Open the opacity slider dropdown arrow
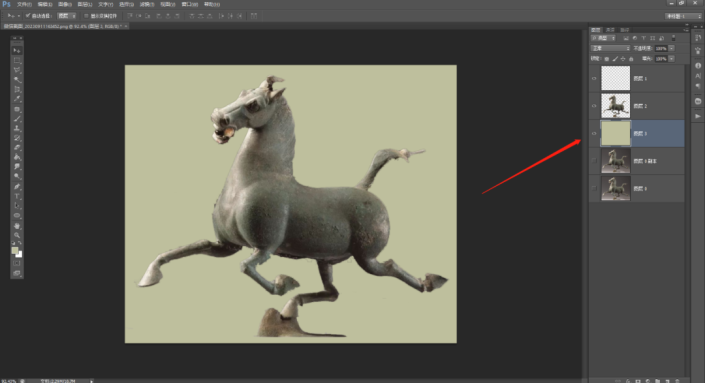 click(x=671, y=48)
